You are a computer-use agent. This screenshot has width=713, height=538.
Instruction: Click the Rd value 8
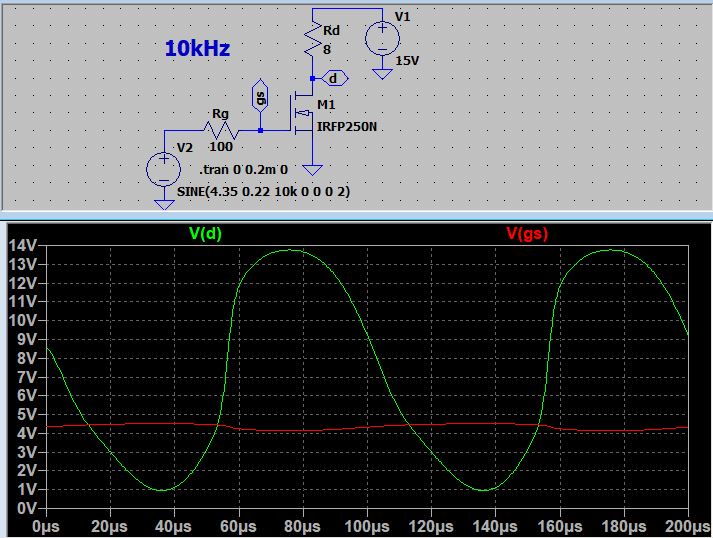click(x=327, y=49)
